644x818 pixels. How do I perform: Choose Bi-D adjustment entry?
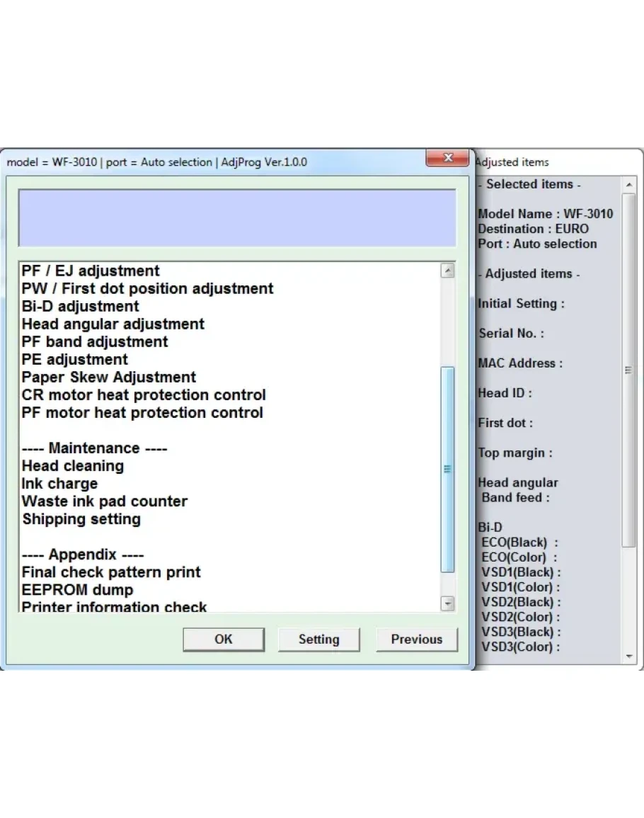pos(81,307)
